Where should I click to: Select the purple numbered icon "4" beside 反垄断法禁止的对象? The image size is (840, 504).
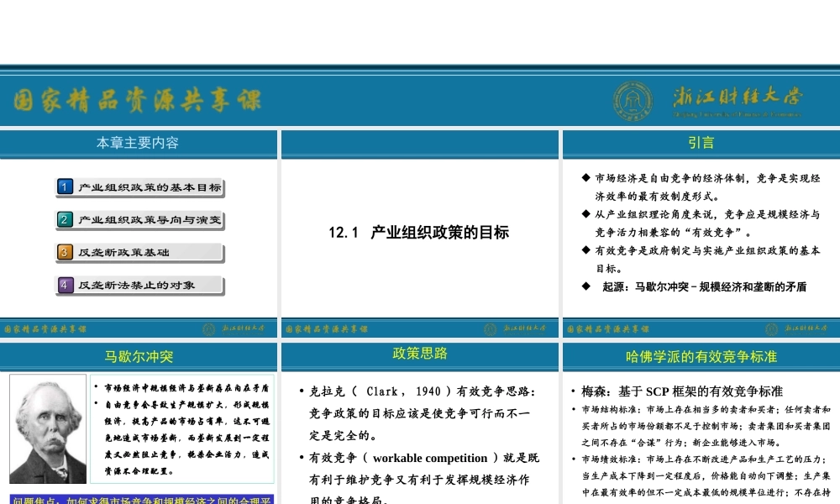[65, 286]
